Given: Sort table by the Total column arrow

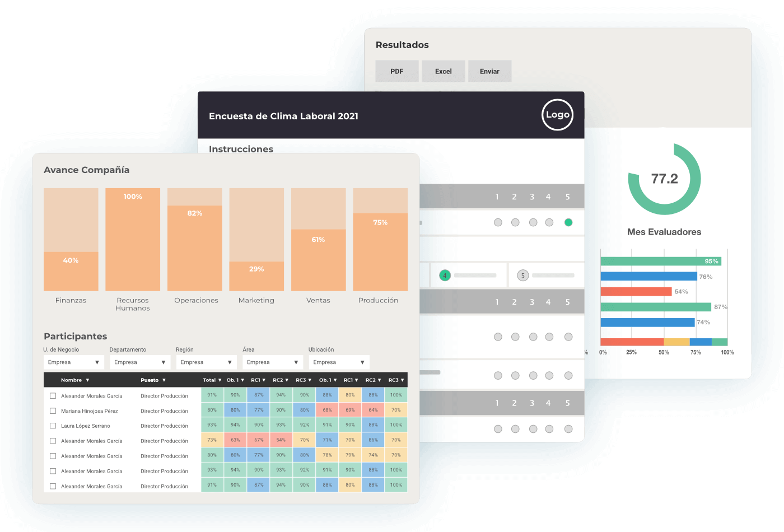Looking at the screenshot, I should (x=220, y=380).
